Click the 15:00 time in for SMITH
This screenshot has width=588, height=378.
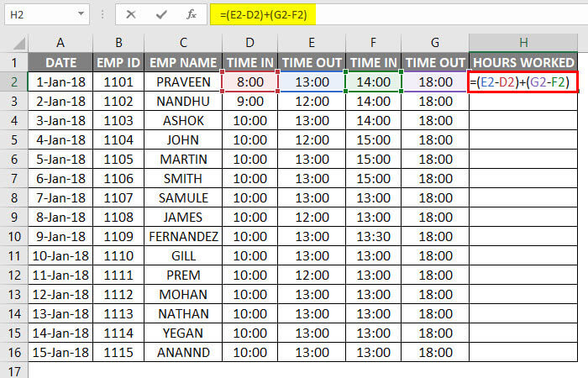[x=373, y=178]
